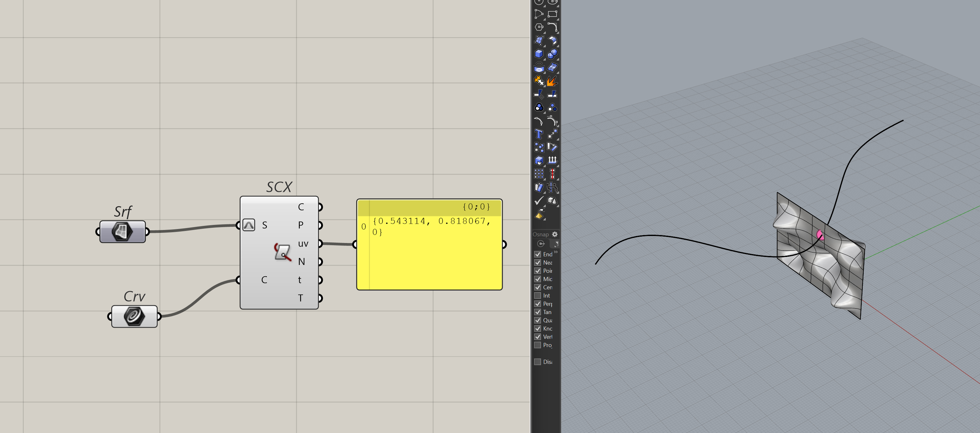
Task: Uncheck the End osnap checkbox
Action: pyautogui.click(x=538, y=254)
